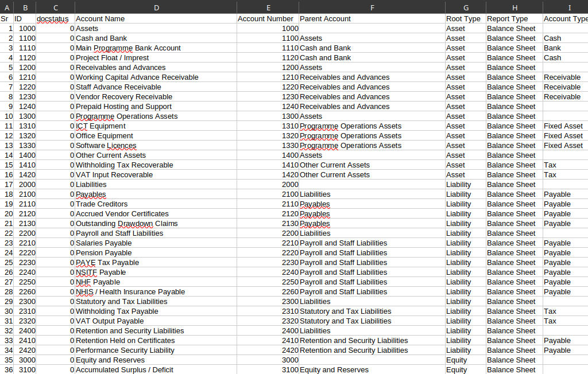Click the Accumulated Surplus / Deficit cell
The height and width of the screenshot is (374, 588).
point(156,369)
